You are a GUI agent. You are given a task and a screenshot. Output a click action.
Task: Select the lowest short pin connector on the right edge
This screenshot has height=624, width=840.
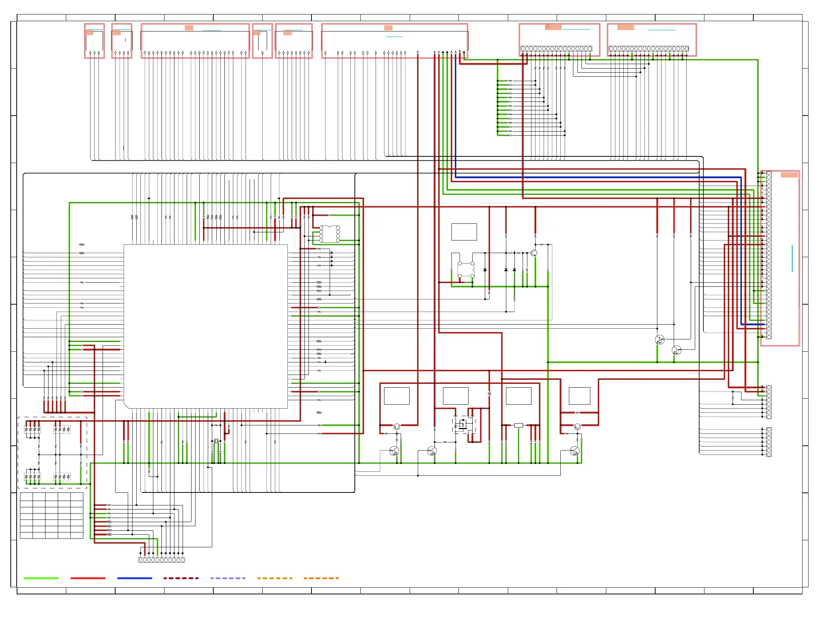pos(769,442)
